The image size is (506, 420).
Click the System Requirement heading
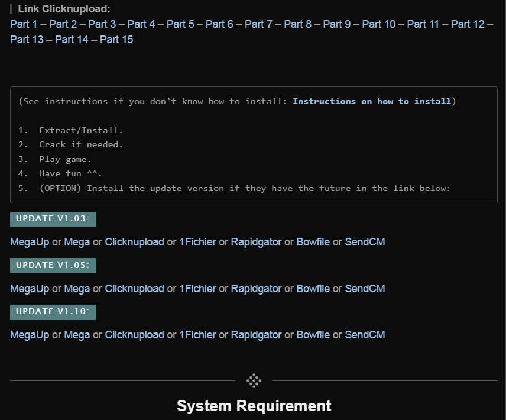pos(254,406)
